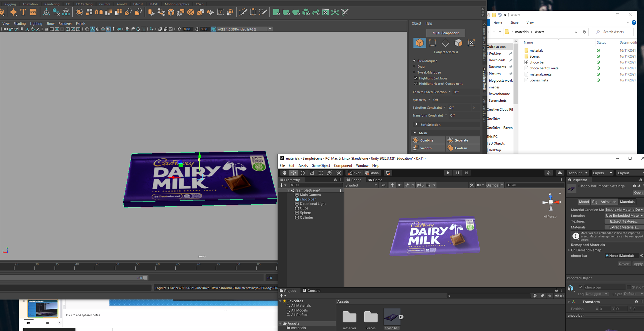Open Maya Arnold shelf tab
Viewport: 644px width, 331px height.
(122, 4)
